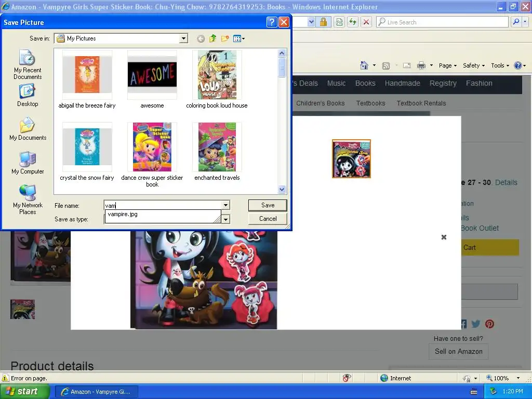
Task: Click inside the File name field
Action: 163,205
